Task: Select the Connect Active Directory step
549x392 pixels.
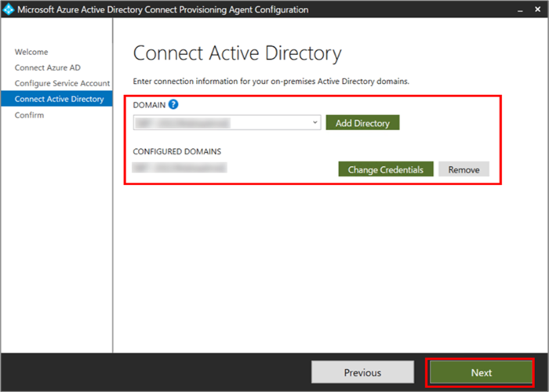Action: tap(56, 99)
